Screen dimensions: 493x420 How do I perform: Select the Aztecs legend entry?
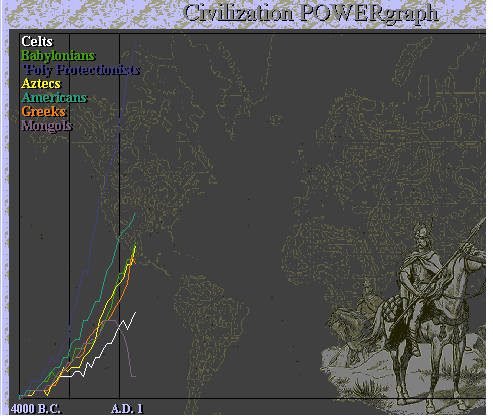(x=41, y=83)
